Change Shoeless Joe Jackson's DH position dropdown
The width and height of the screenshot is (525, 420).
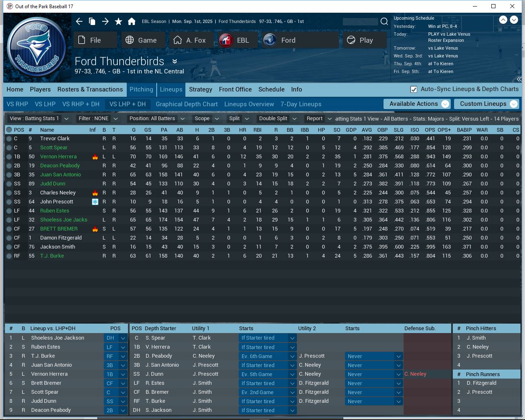pyautogui.click(x=116, y=338)
